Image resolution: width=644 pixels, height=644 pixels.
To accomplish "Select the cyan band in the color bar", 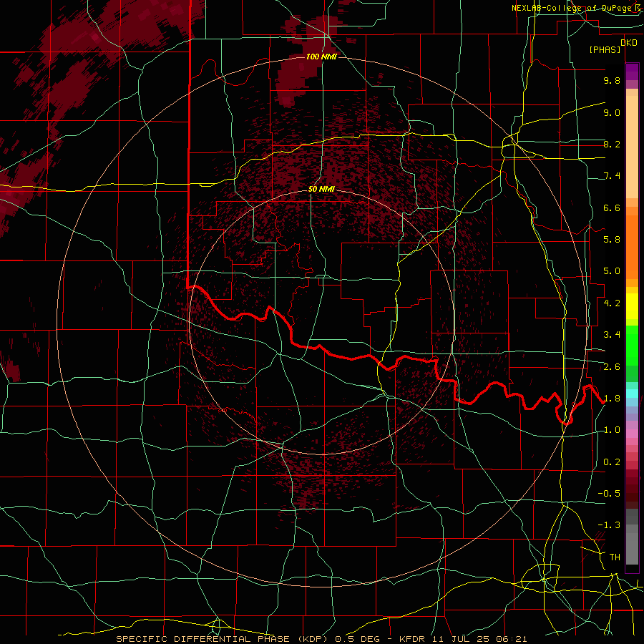I will point(632,394).
